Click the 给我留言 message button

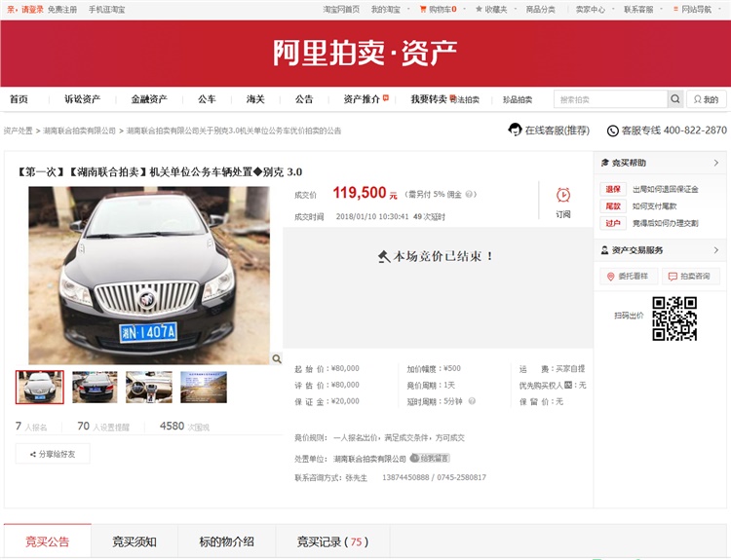point(430,459)
